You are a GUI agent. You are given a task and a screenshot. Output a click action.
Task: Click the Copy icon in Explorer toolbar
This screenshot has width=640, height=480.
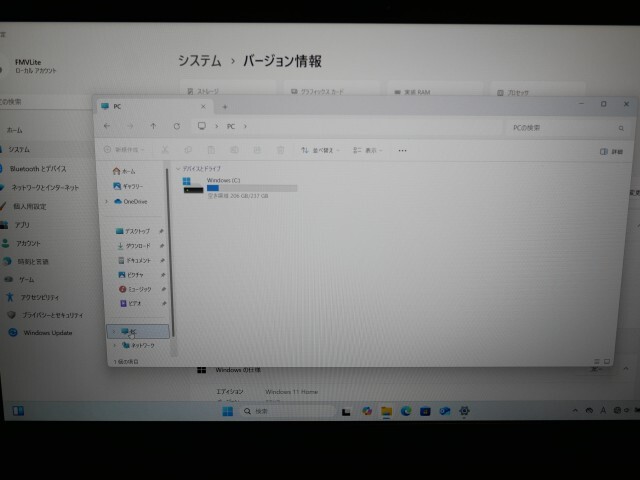click(x=188, y=150)
